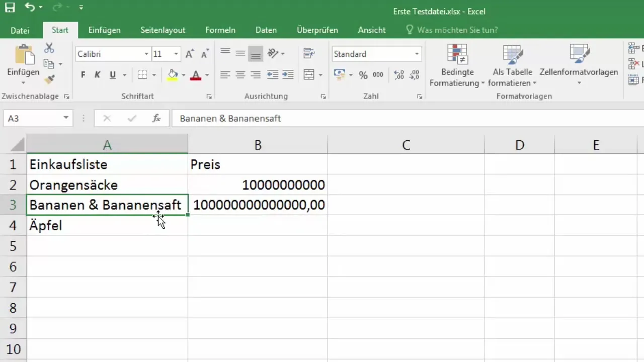Image resolution: width=644 pixels, height=362 pixels.
Task: Switch to the Formeln tab
Action: 220,30
